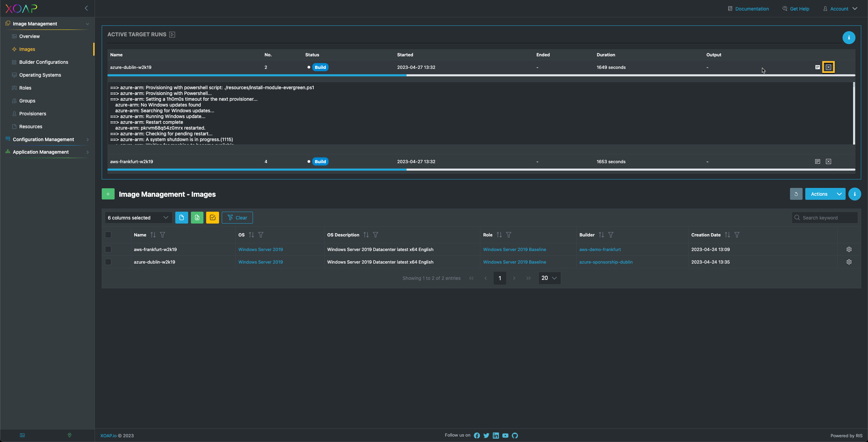Viewport: 868px width, 442px height.
Task: Refresh the images list
Action: pos(796,194)
